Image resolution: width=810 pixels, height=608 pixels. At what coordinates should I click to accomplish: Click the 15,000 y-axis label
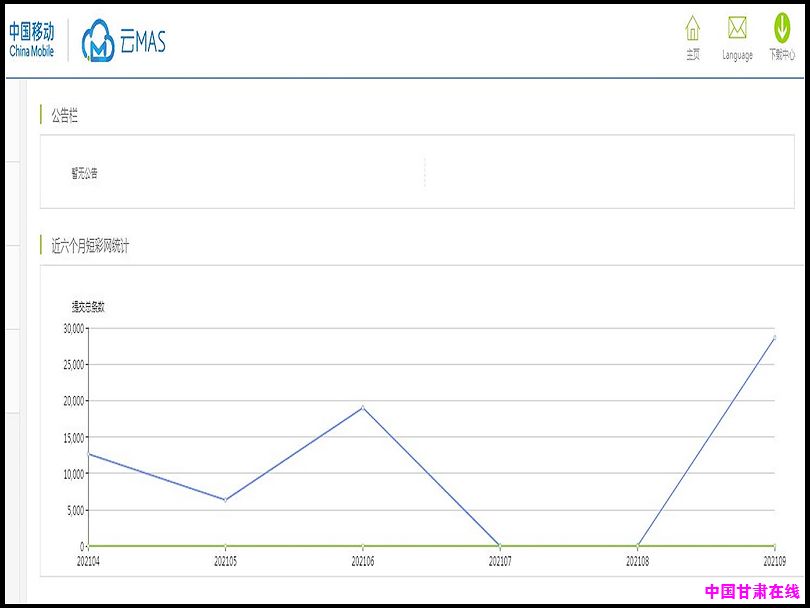tap(73, 437)
